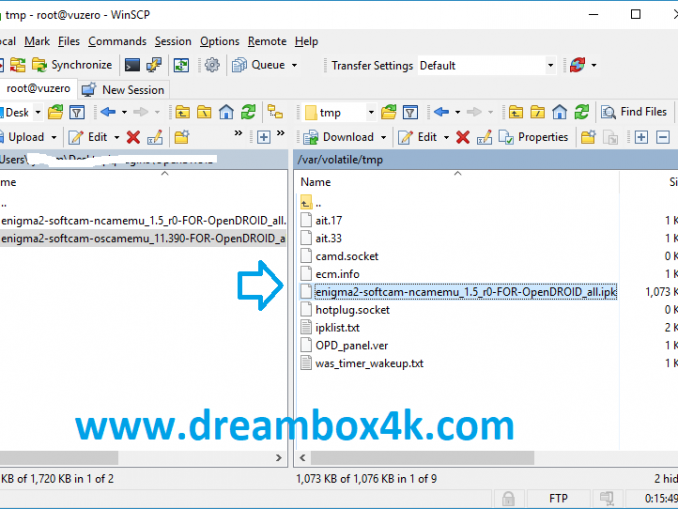The height and width of the screenshot is (509, 678).
Task: Open Transfer Settings Default combo box
Action: click(487, 65)
